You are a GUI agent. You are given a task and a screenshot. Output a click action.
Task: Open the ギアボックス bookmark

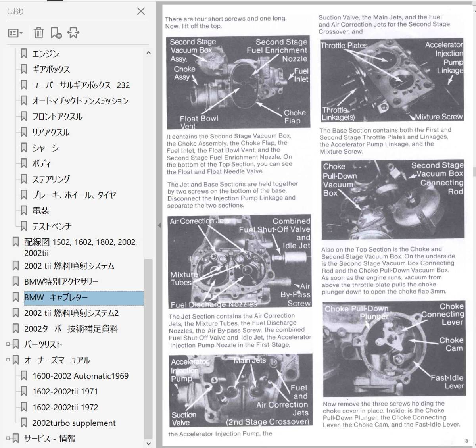pos(51,69)
